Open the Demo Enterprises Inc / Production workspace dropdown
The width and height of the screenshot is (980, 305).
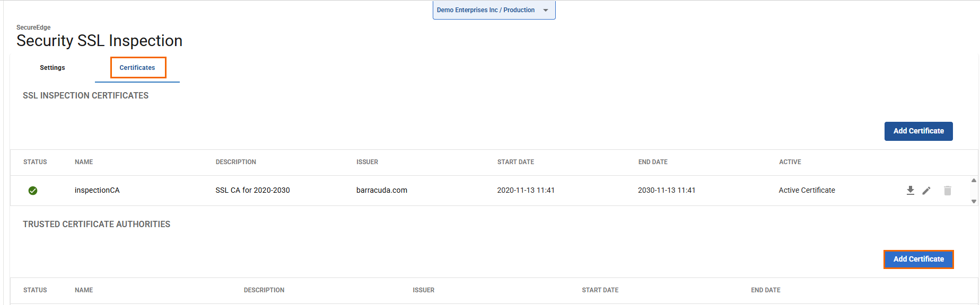coord(486,10)
